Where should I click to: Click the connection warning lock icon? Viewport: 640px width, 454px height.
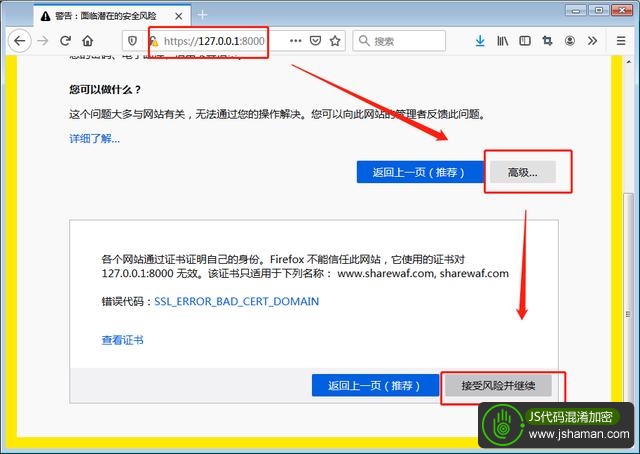(153, 41)
